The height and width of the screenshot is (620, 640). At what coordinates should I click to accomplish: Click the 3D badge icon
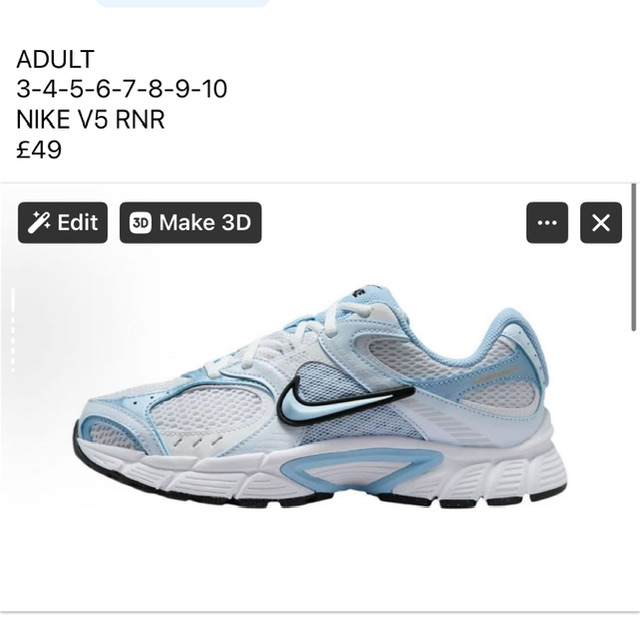[x=140, y=223]
